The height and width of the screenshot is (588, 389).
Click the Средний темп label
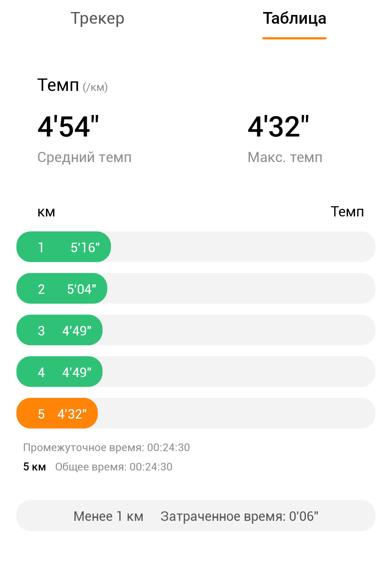click(84, 157)
